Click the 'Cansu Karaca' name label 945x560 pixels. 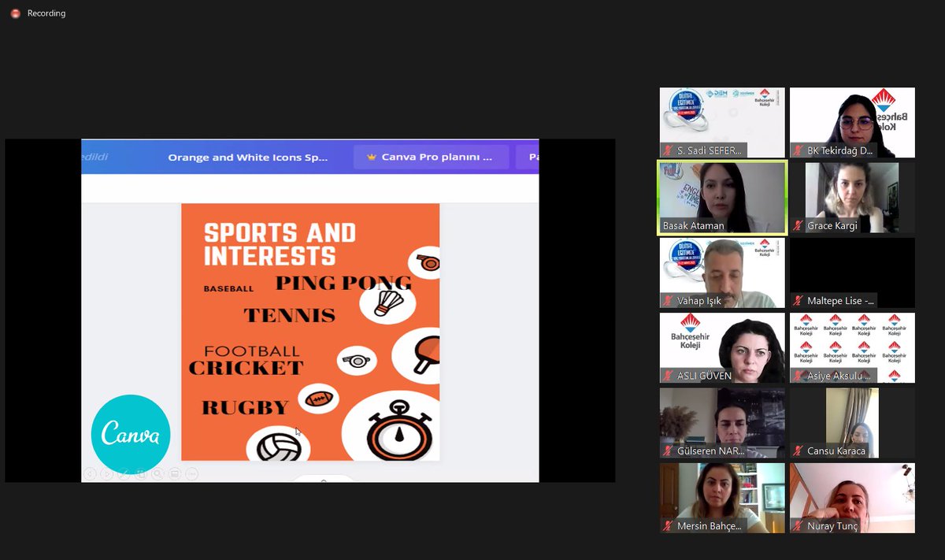[x=836, y=451]
